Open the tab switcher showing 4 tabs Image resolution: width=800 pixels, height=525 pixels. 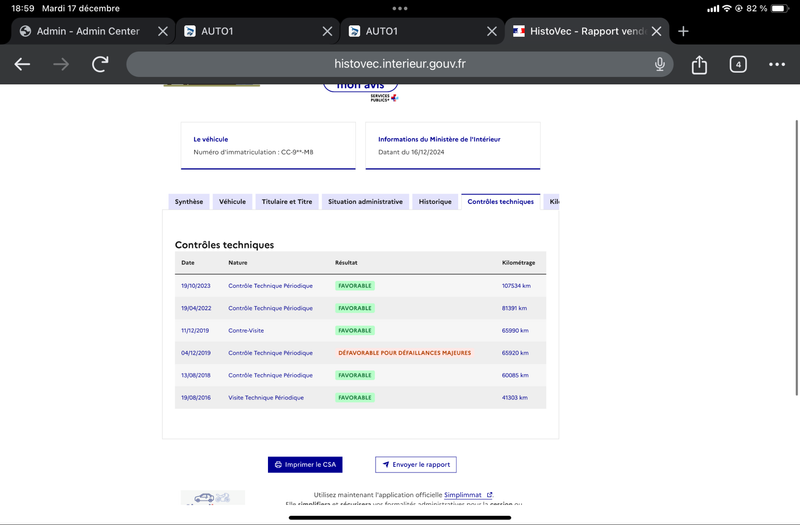[x=738, y=64]
